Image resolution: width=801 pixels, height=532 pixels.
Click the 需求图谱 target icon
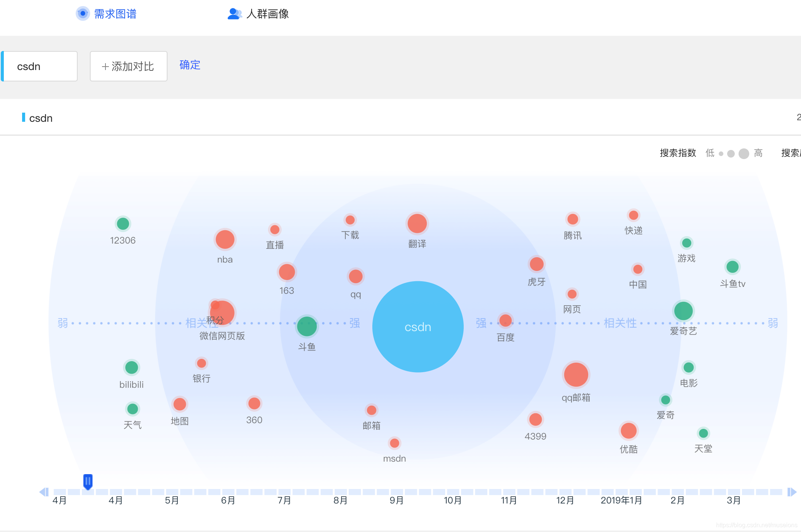pos(83,14)
